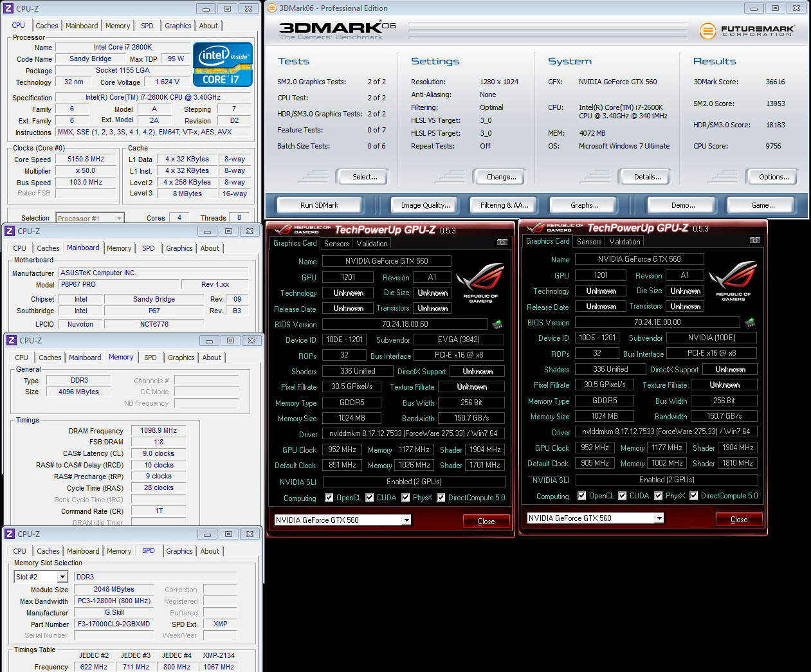This screenshot has height=672, width=811.
Task: Click the ROG logo in left GPU-Z window
Action: click(x=480, y=282)
